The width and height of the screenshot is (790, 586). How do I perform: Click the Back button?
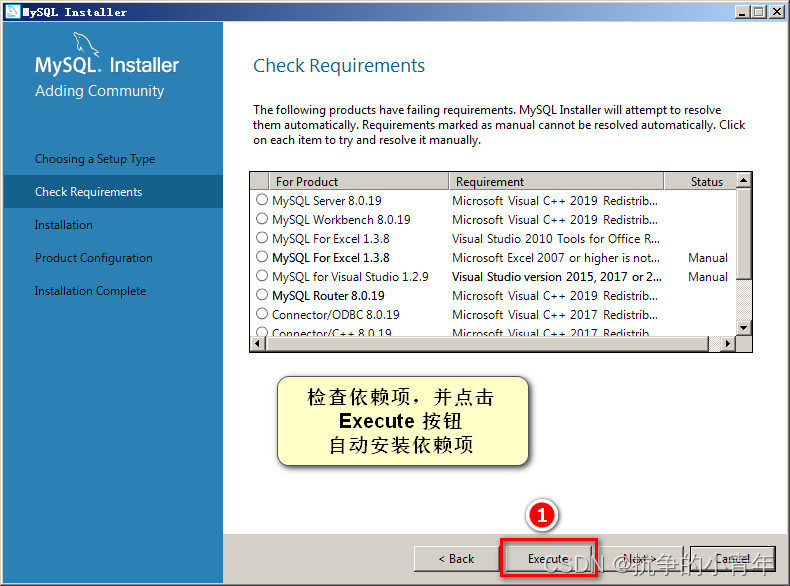coord(456,559)
